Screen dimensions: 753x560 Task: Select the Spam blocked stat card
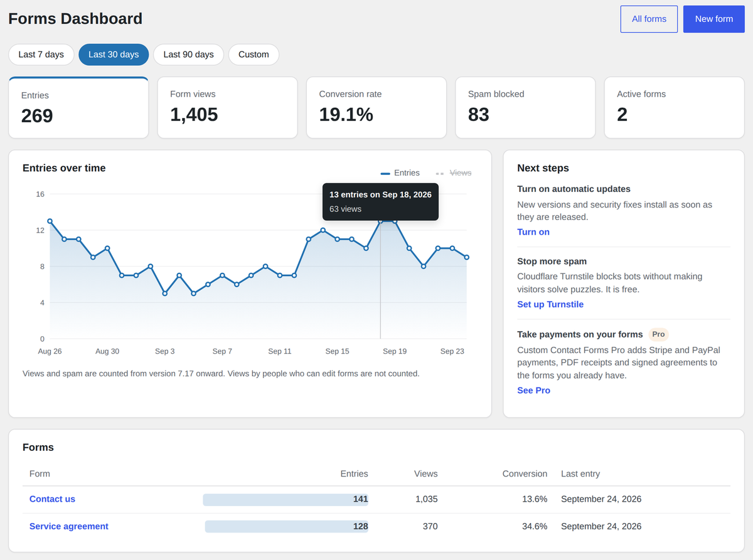coord(525,107)
